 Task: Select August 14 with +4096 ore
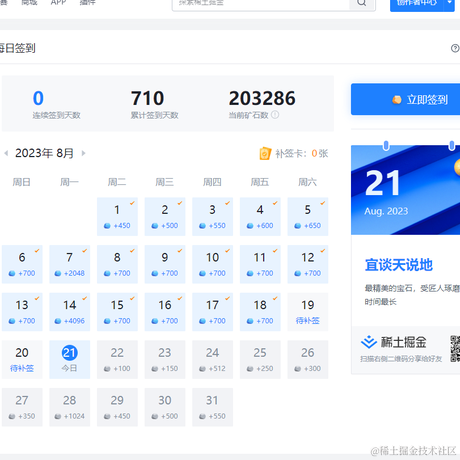click(x=70, y=312)
